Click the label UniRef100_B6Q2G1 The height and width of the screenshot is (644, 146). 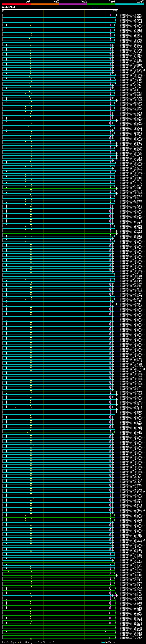point(131,575)
